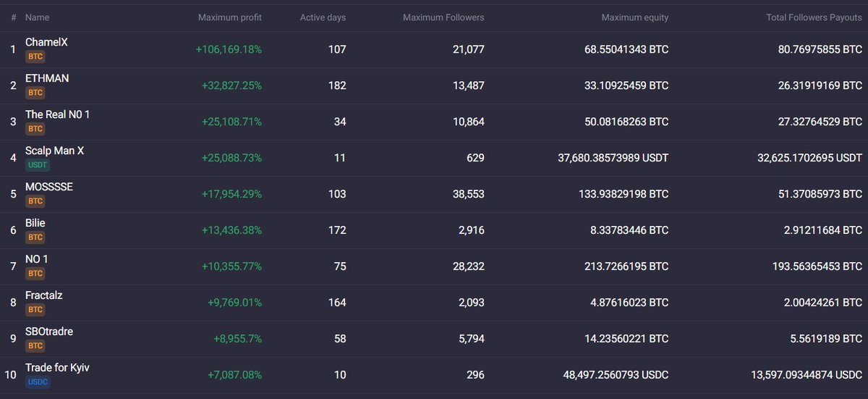Select profit value +106,169.18%
The height and width of the screenshot is (399, 868).
tap(229, 50)
